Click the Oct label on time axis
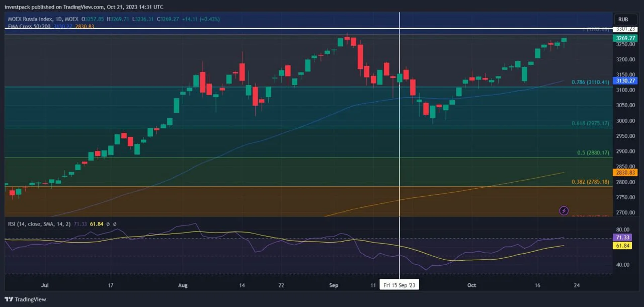Image resolution: width=644 pixels, height=307 pixels. pyautogui.click(x=471, y=285)
